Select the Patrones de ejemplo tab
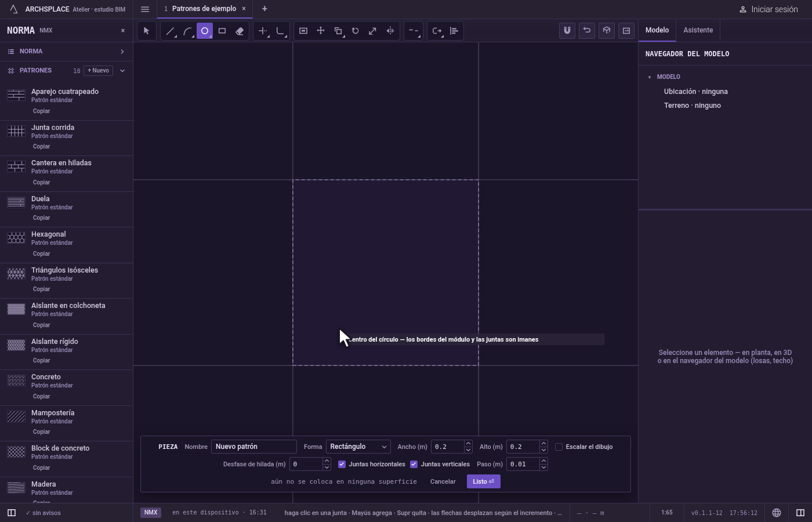This screenshot has width=812, height=522. tap(204, 9)
